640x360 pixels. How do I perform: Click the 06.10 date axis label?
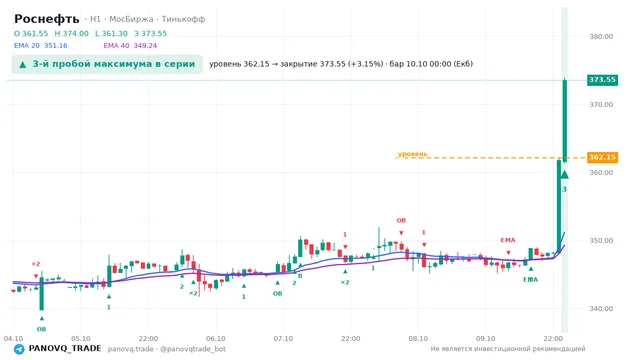point(216,338)
